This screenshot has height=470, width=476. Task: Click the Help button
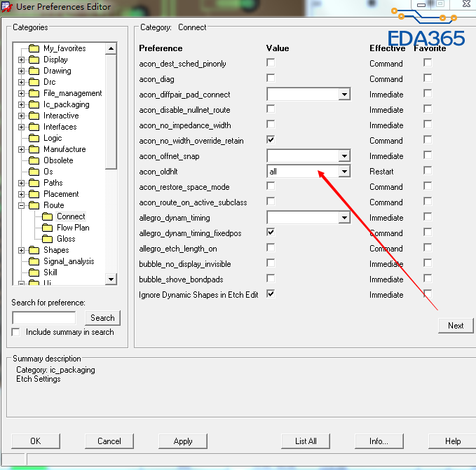click(x=453, y=441)
